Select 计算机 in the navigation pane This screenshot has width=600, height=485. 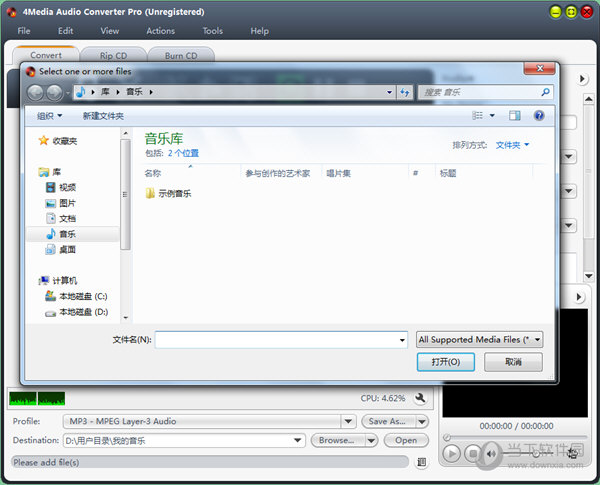click(58, 281)
